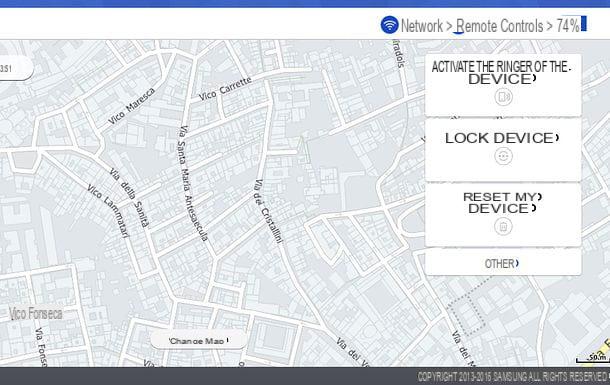Screen dimensions: 610x385
Task: Click the Vico Maresca street label
Action: point(131,106)
